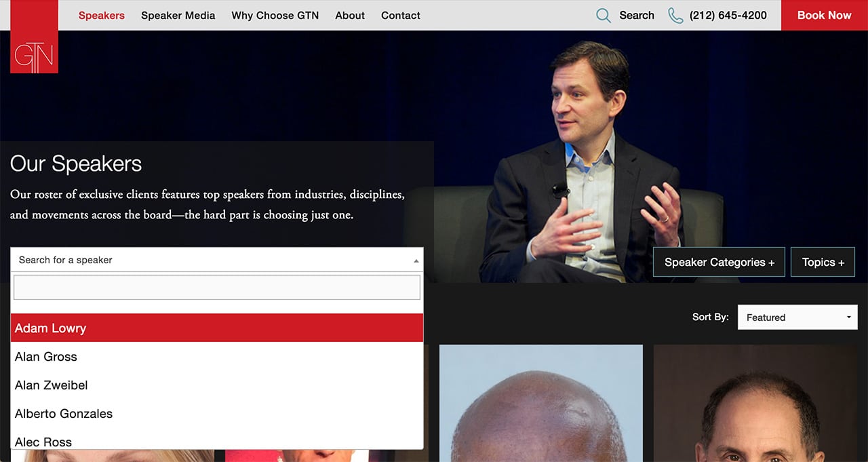
Task: Focus the speaker search text field
Action: coord(217,287)
